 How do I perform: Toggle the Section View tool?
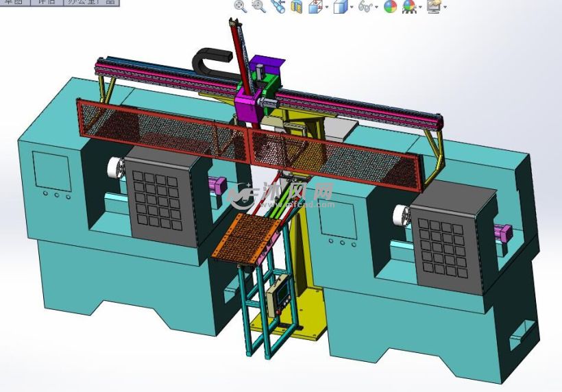pyautogui.click(x=297, y=7)
